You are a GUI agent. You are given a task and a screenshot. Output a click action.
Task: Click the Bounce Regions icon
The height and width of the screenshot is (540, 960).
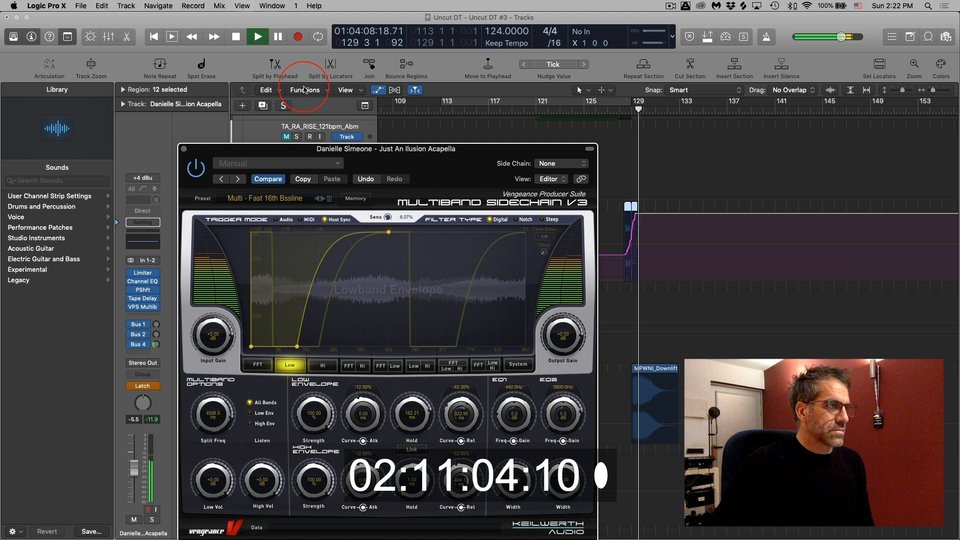pos(406,64)
